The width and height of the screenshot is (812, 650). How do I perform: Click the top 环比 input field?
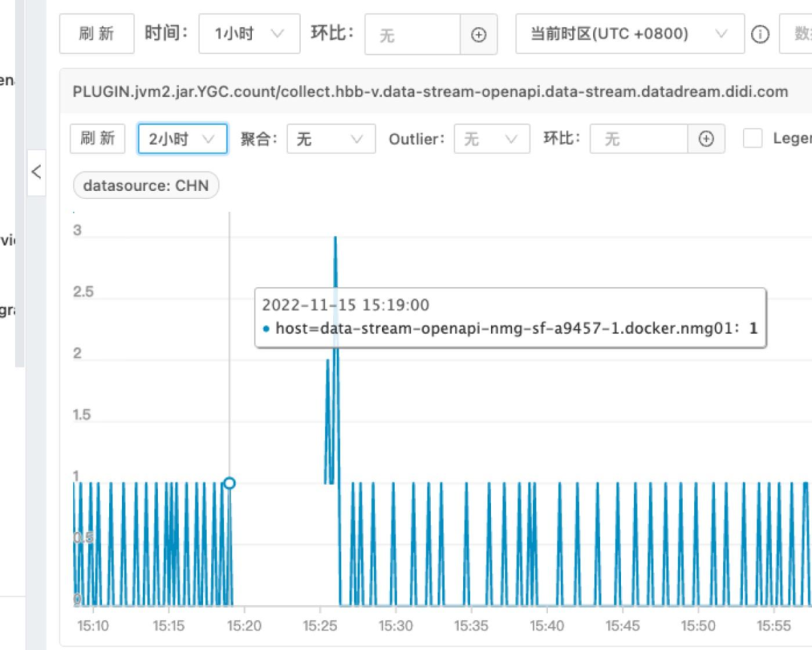click(x=412, y=35)
